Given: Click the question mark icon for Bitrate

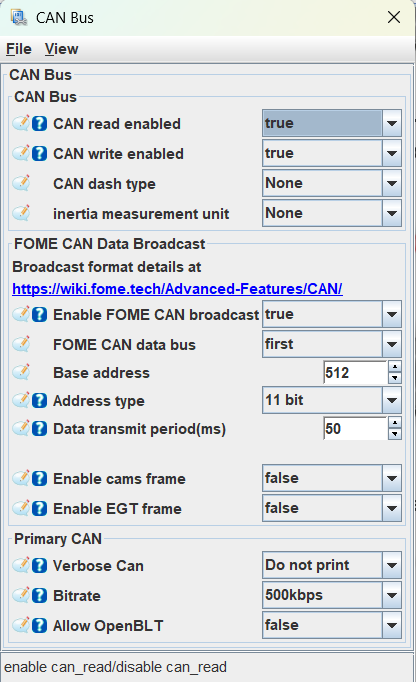Looking at the screenshot, I should [40, 595].
